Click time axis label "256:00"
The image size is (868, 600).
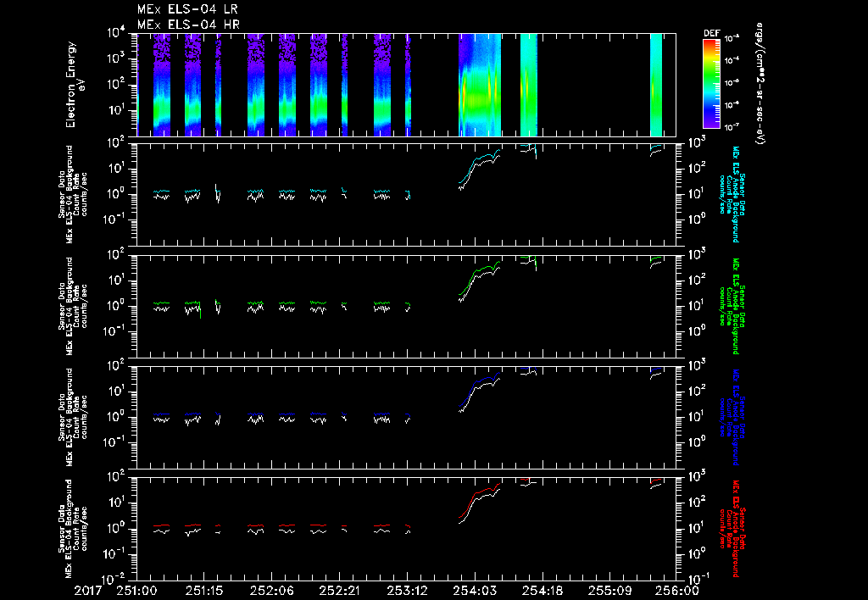(677, 592)
